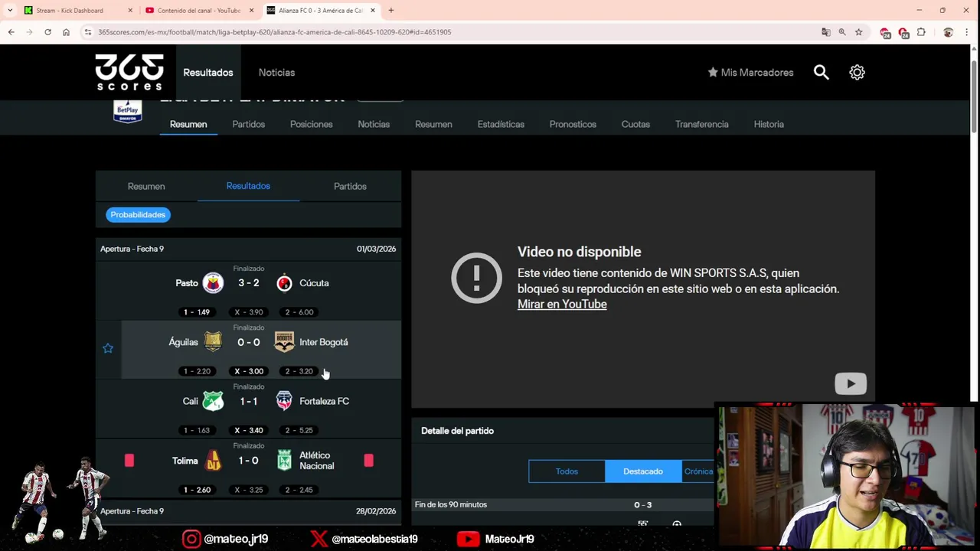The height and width of the screenshot is (551, 980).
Task: Select the Posiciones tab
Action: pos(311,124)
